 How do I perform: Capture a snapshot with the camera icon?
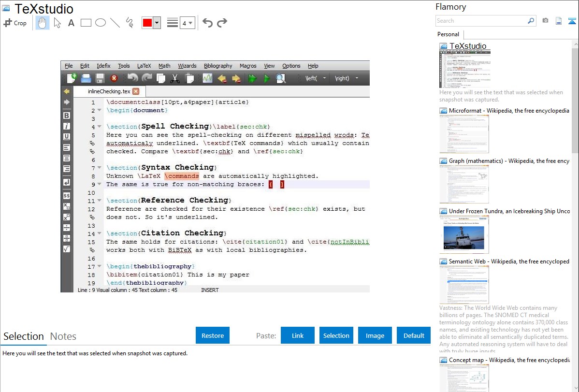[x=545, y=21]
